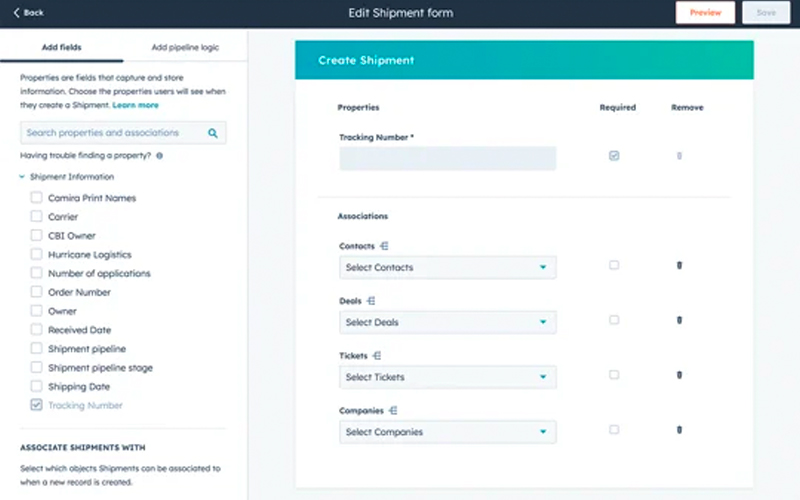Remove the Deals association using trash icon
The width and height of the screenshot is (800, 500).
[680, 321]
